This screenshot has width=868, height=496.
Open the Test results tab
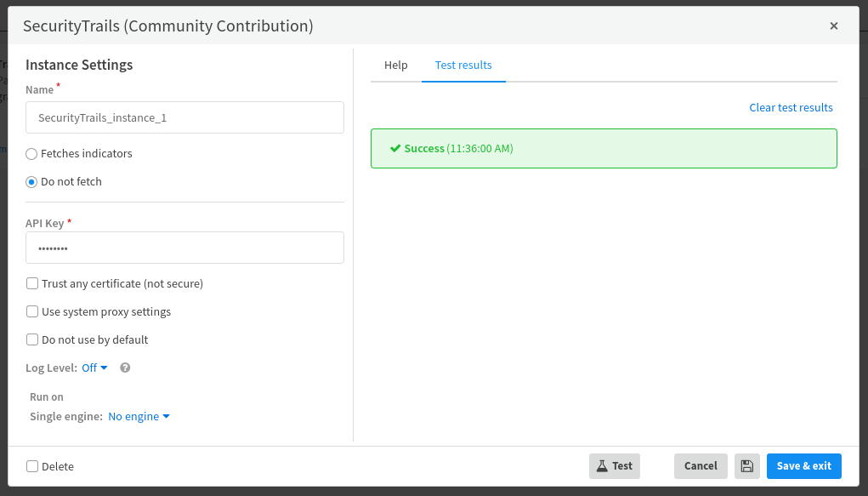463,66
